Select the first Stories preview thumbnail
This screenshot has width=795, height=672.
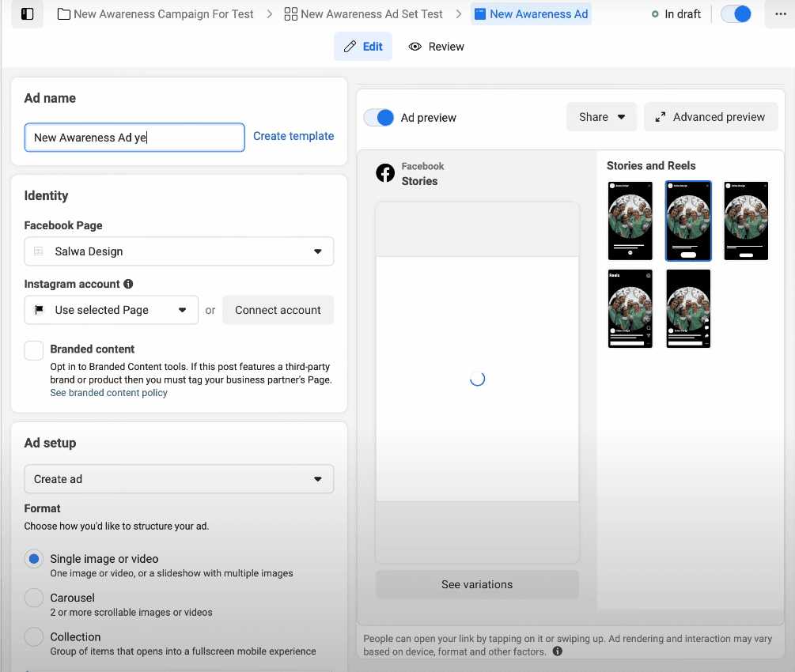point(630,221)
